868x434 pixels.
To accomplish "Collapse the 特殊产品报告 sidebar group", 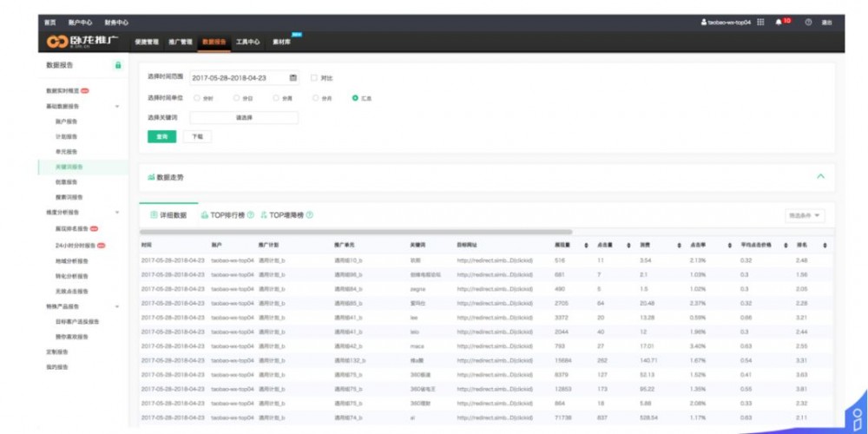I will click(117, 306).
